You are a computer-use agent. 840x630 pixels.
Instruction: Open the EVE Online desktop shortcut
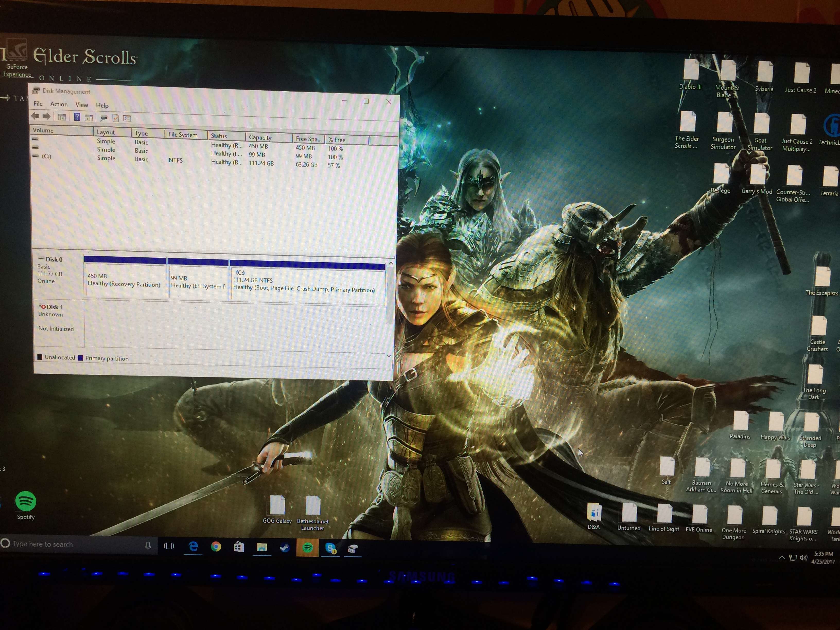(699, 518)
